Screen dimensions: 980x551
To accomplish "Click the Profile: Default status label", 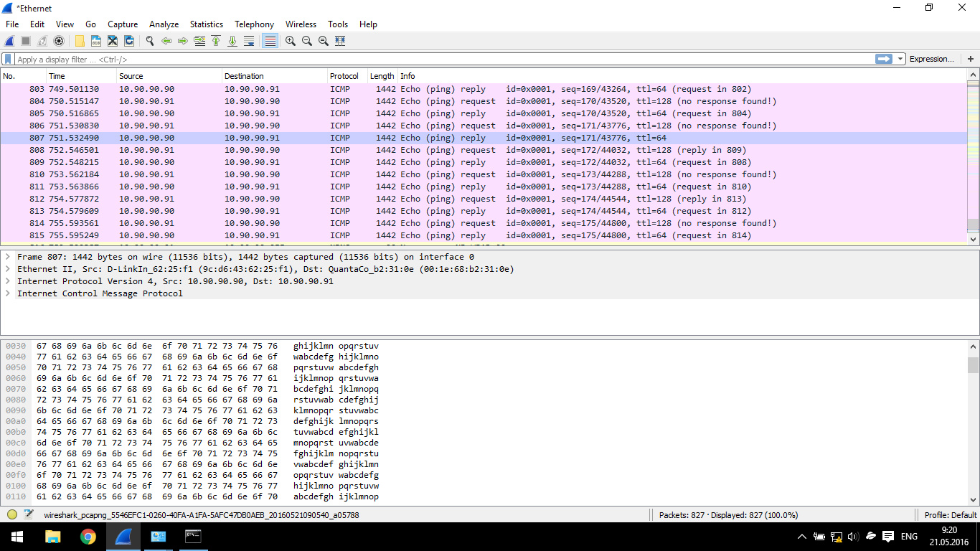I will [950, 515].
